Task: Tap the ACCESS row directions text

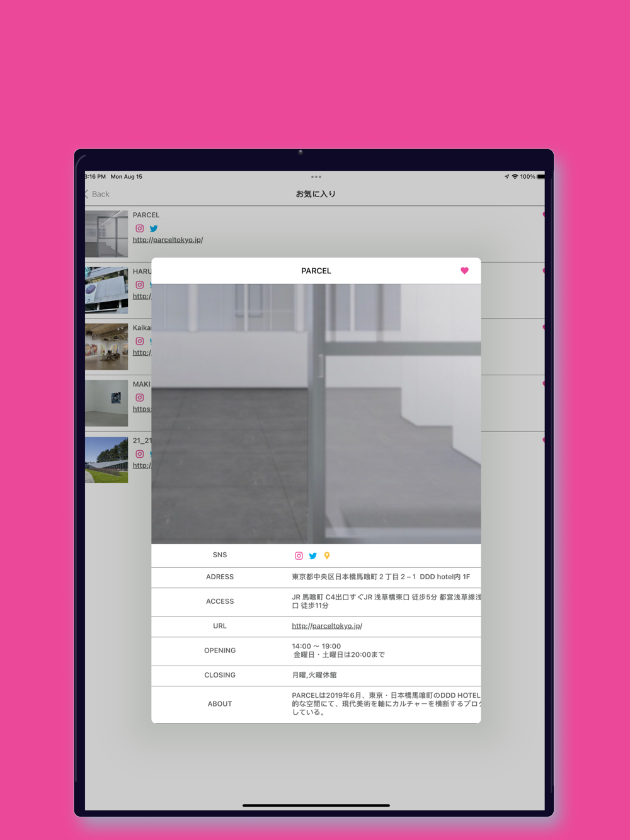Action: 386,601
